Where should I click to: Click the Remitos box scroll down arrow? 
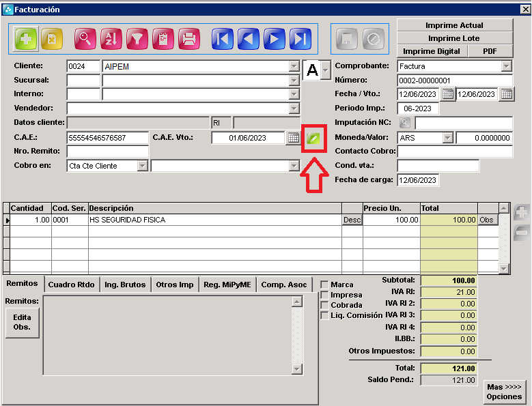(x=297, y=369)
